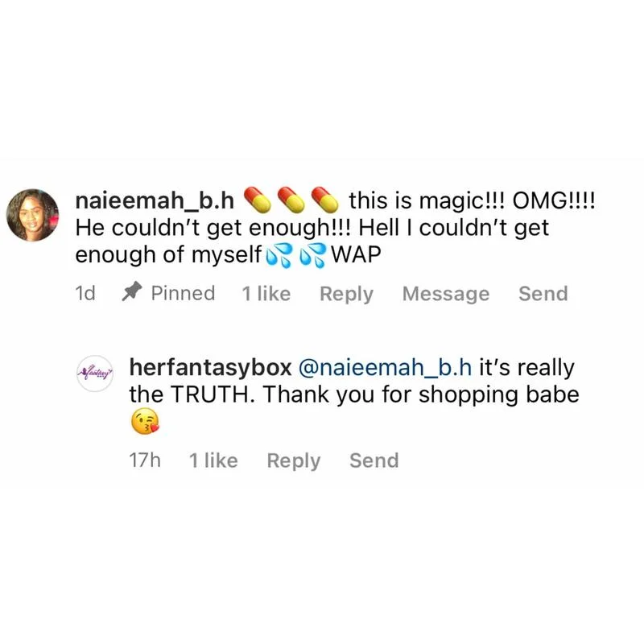
Task: Click the pushpin icon beside Pinned
Action: [x=131, y=294]
